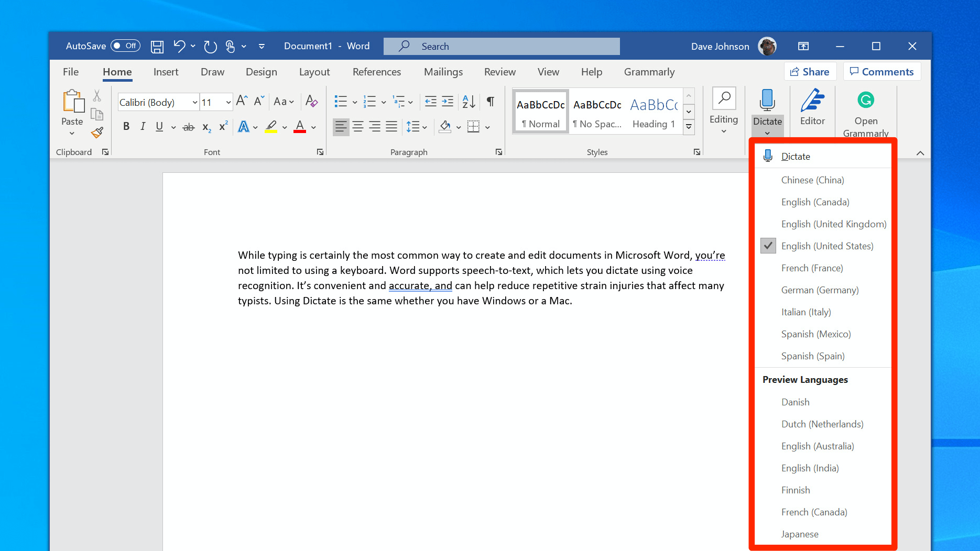
Task: Toggle italic formatting
Action: point(143,126)
